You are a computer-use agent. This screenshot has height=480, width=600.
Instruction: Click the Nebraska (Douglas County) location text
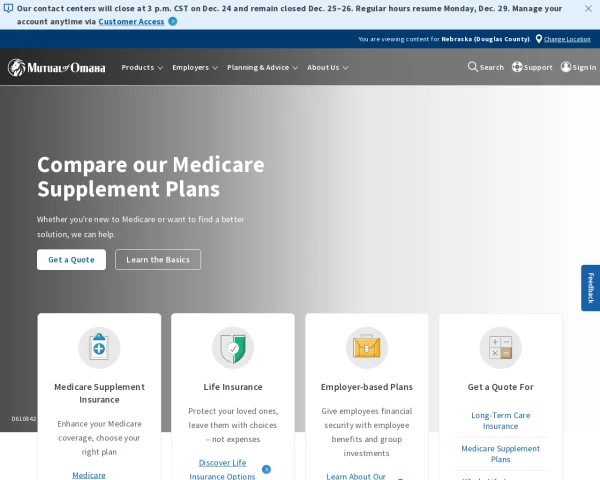(x=486, y=39)
